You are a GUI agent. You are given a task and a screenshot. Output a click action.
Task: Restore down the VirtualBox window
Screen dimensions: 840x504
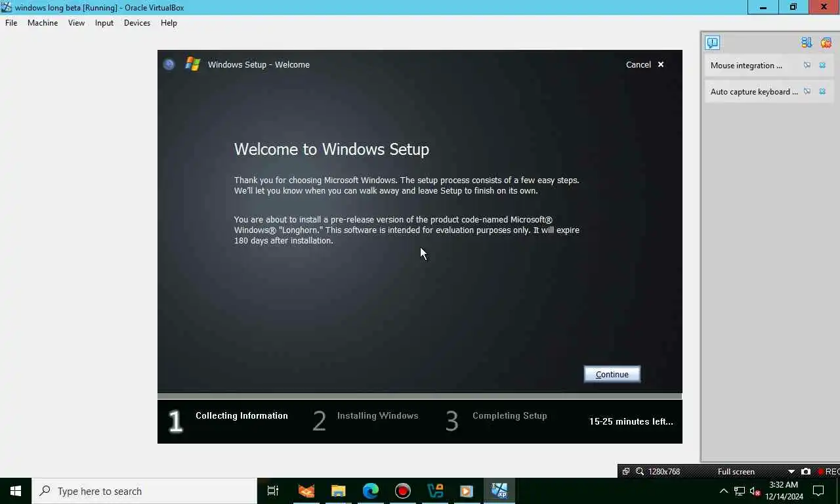click(793, 7)
